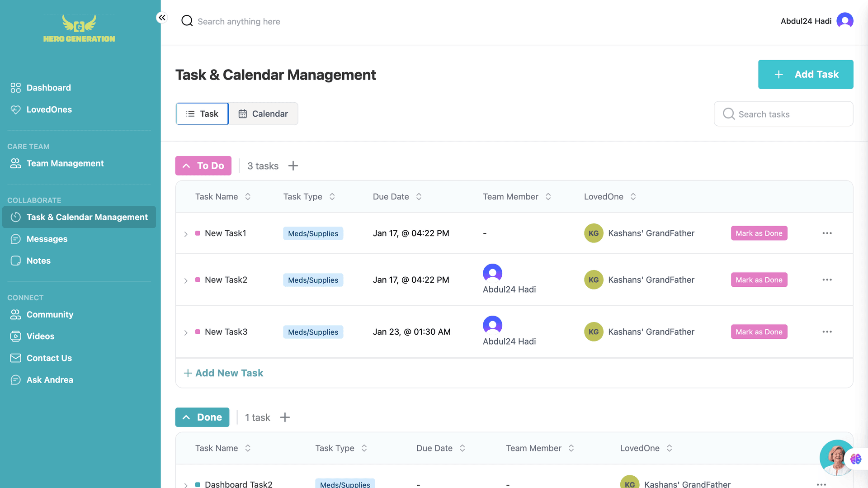Open three-dot menu for New Task3
The width and height of the screenshot is (868, 488).
pyautogui.click(x=827, y=332)
